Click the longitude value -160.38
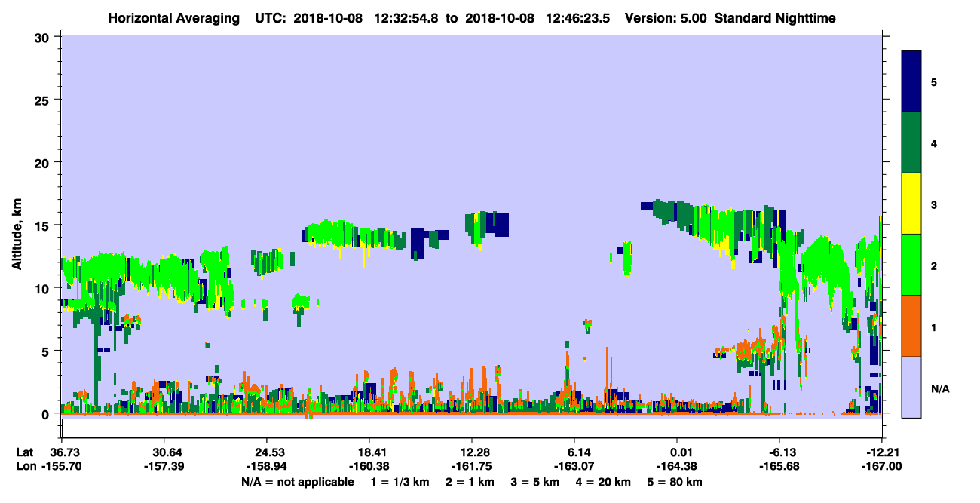The width and height of the screenshot is (980, 503). pos(369,467)
